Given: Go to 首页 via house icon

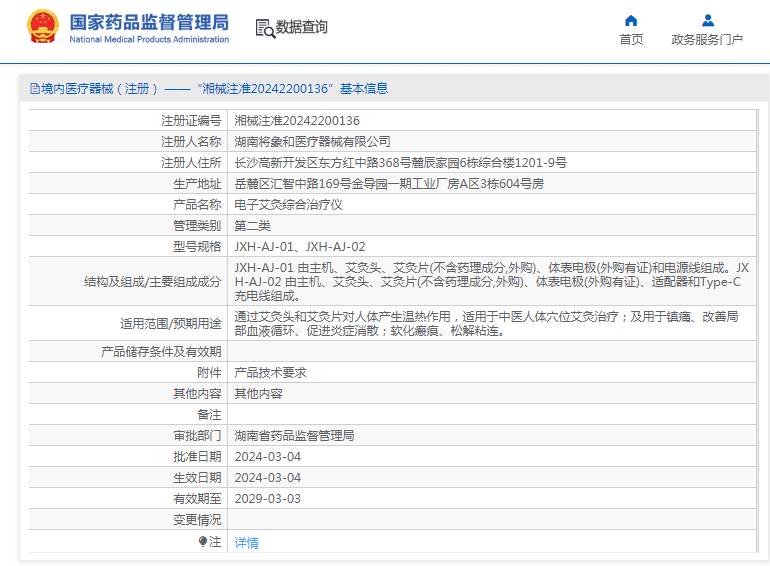Looking at the screenshot, I should point(631,20).
